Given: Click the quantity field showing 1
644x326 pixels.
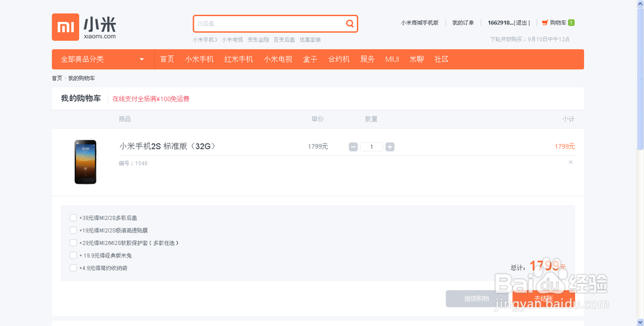Looking at the screenshot, I should click(x=372, y=147).
